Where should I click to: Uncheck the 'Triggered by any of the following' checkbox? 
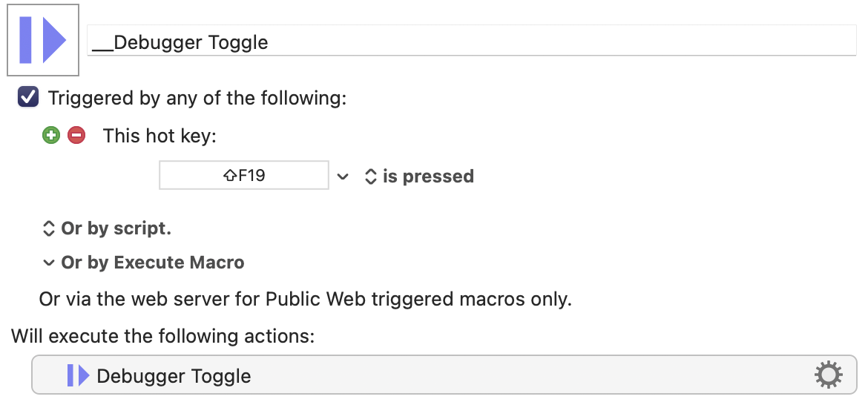pyautogui.click(x=28, y=97)
